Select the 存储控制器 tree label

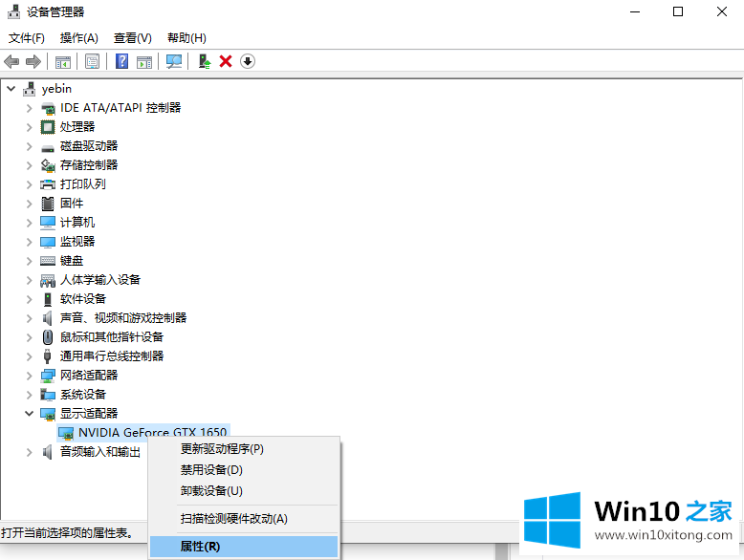pos(89,165)
